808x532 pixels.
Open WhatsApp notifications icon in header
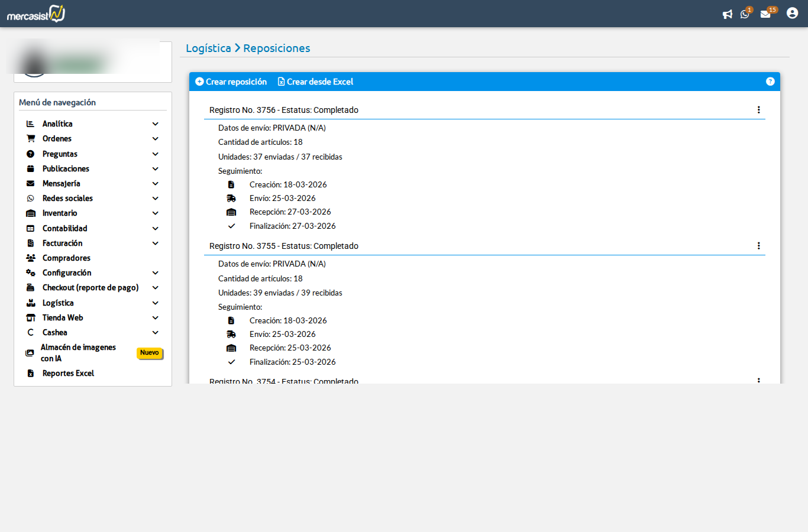(745, 14)
